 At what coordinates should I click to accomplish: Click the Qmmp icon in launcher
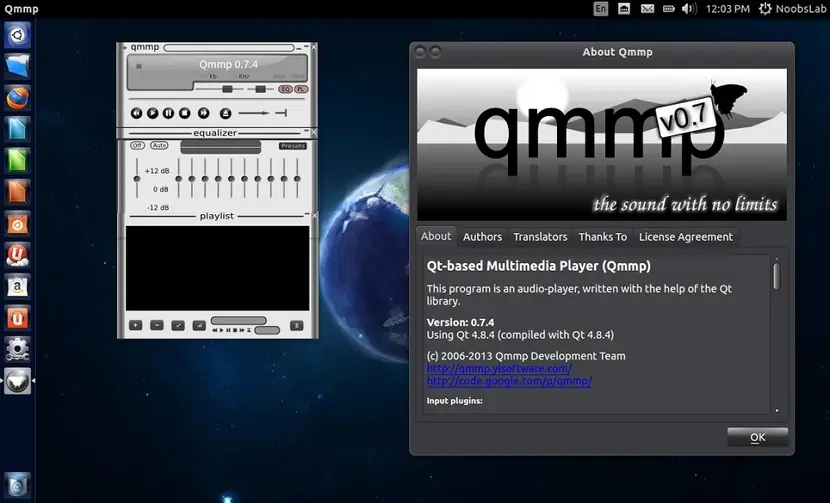[17, 381]
